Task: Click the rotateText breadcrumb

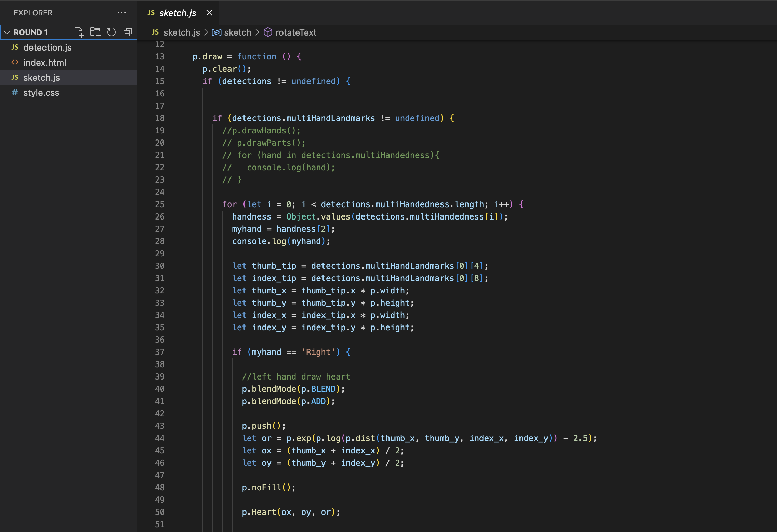Action: coord(296,32)
